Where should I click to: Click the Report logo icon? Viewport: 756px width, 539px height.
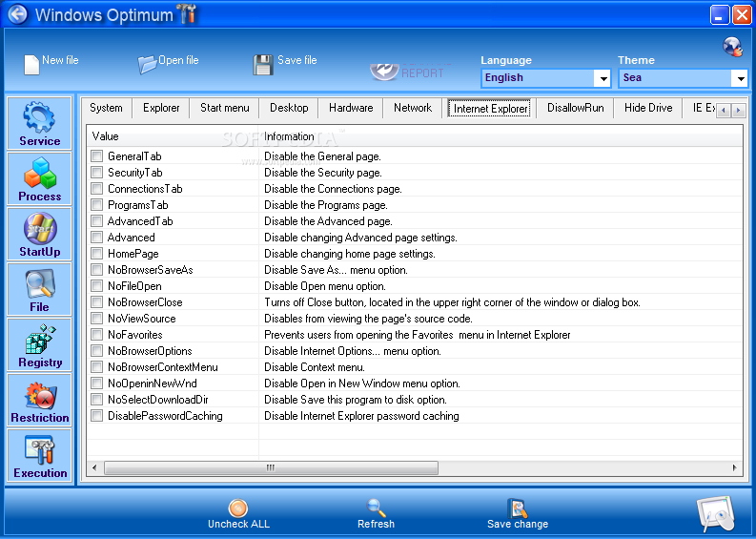(x=384, y=72)
